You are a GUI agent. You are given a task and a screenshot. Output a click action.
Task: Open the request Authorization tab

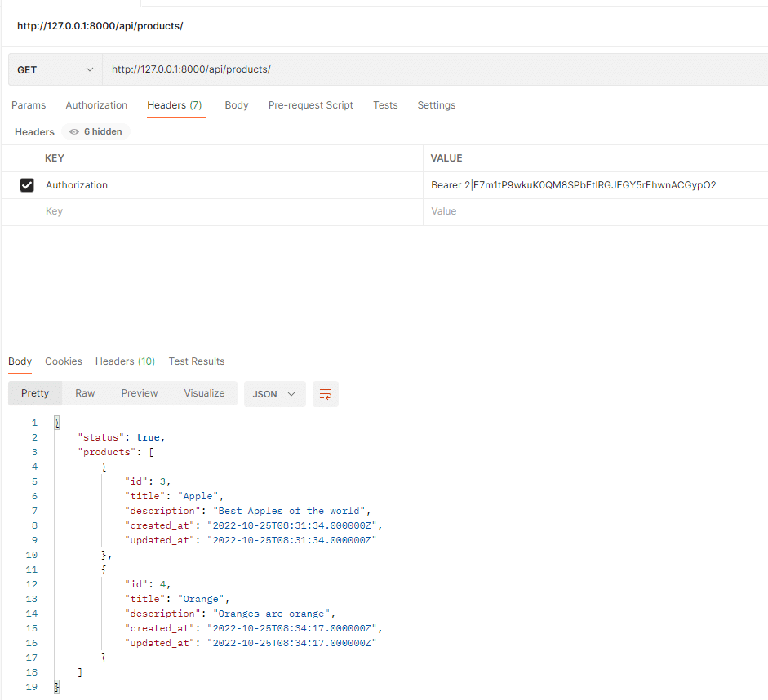96,105
